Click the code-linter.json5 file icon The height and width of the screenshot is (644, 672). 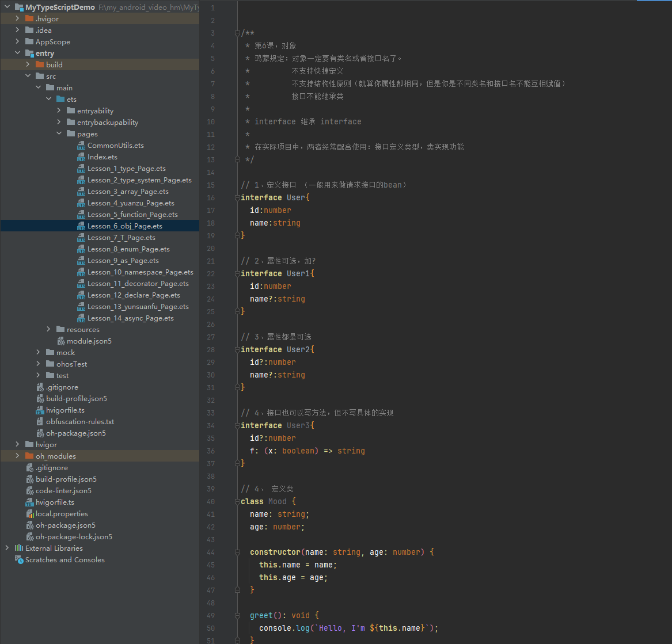coord(30,491)
